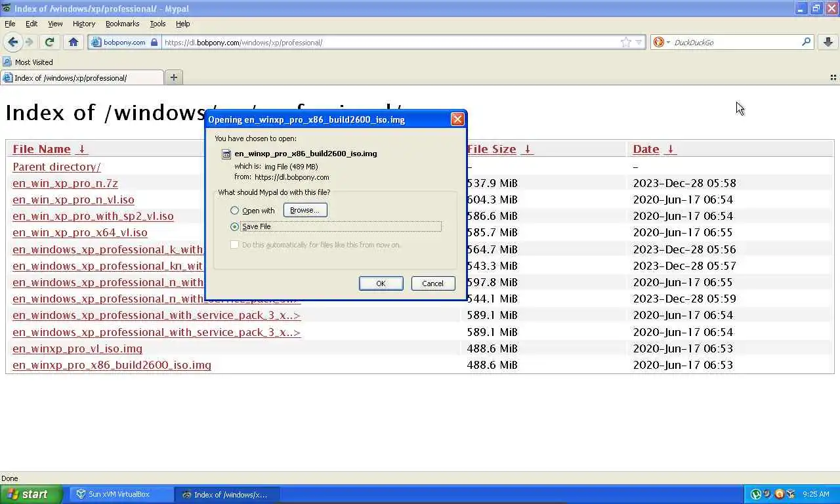Open the Parent directory/ link

pos(56,167)
